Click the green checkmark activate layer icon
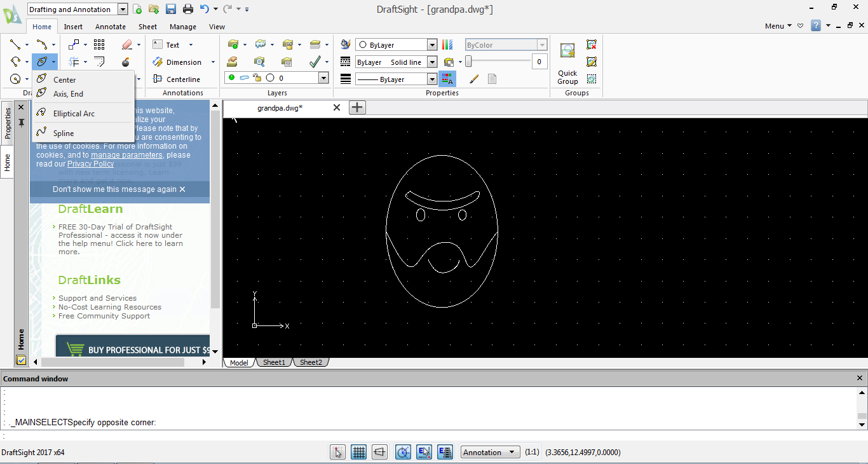Screen dimensions: 868x464 (315, 62)
